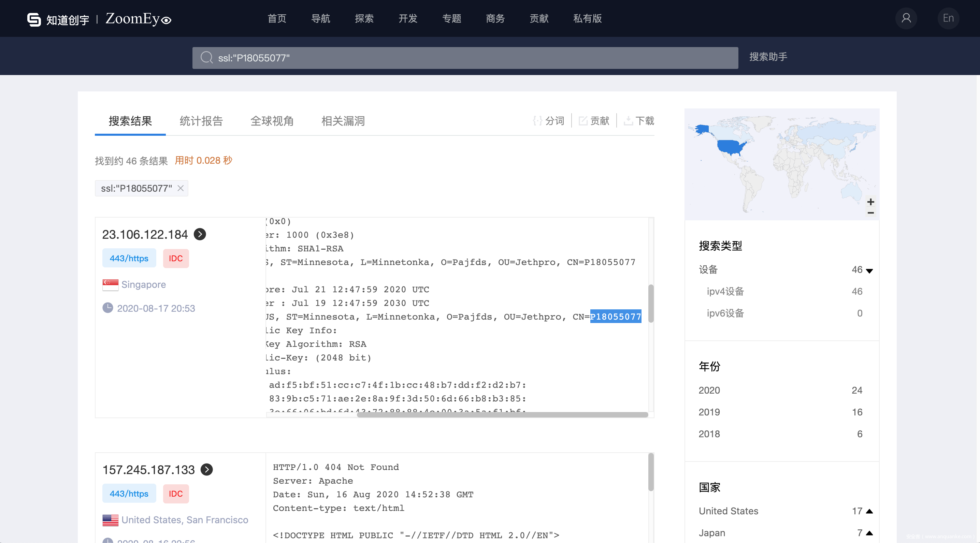The image size is (980, 543).
Task: Open details arrow next to 23.106.122.184
Action: pos(200,234)
